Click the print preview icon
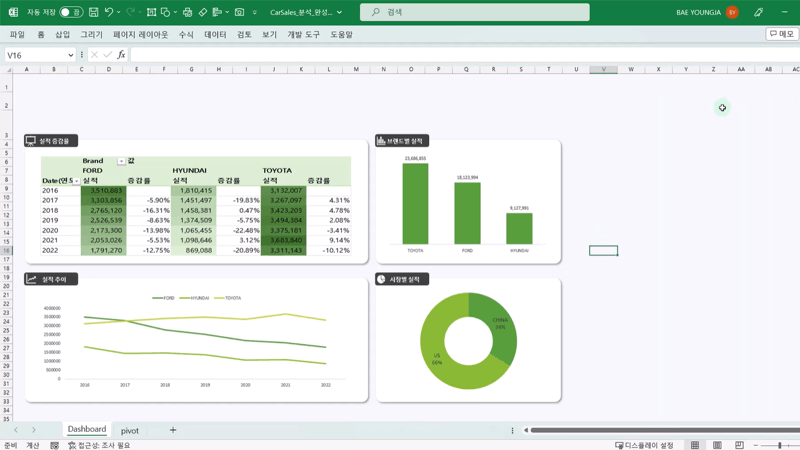 [x=188, y=12]
